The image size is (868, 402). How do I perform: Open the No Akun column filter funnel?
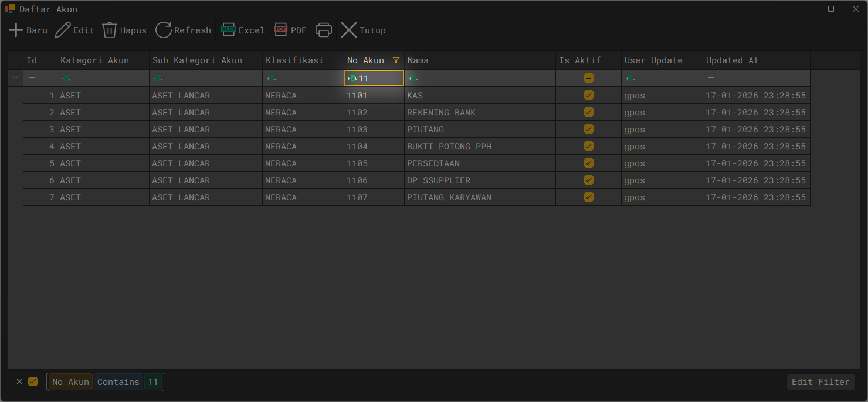[x=396, y=60]
